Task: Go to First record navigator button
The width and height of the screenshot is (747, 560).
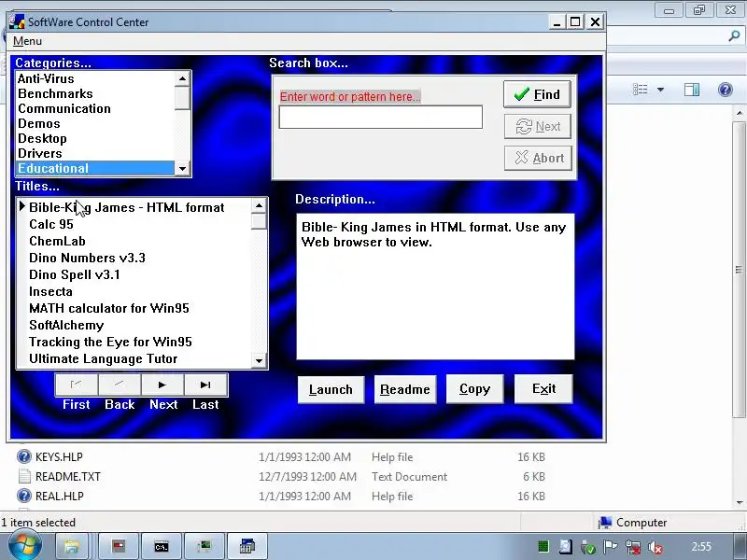Action: tap(77, 385)
